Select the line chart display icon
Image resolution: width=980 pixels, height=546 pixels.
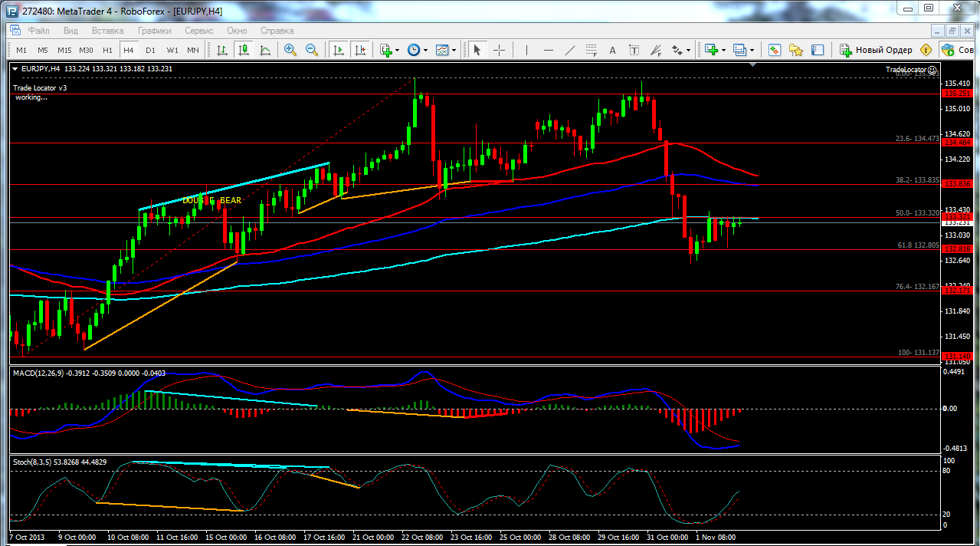click(x=265, y=50)
